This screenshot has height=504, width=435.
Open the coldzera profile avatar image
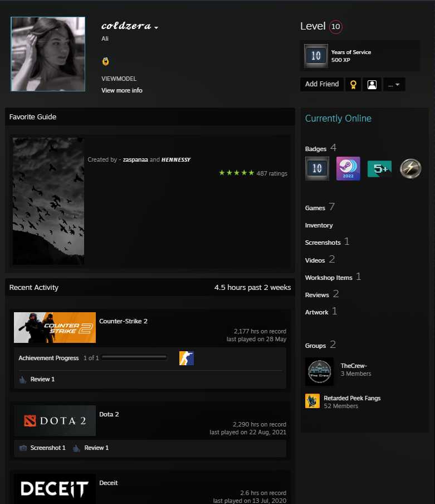pos(48,54)
